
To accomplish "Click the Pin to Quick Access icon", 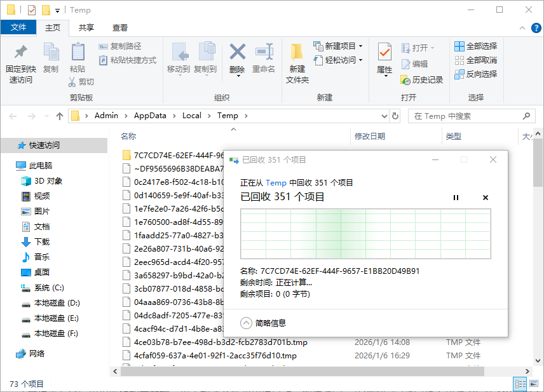I will 20,53.
